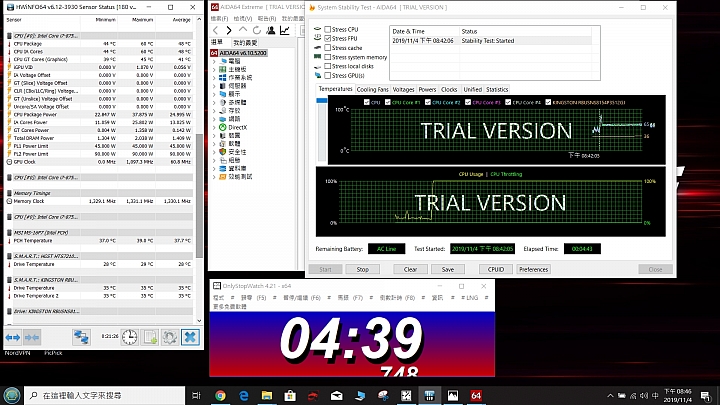This screenshot has width=720, height=405.
Task: Click HWiNFO log file icon with plus
Action: 150,338
